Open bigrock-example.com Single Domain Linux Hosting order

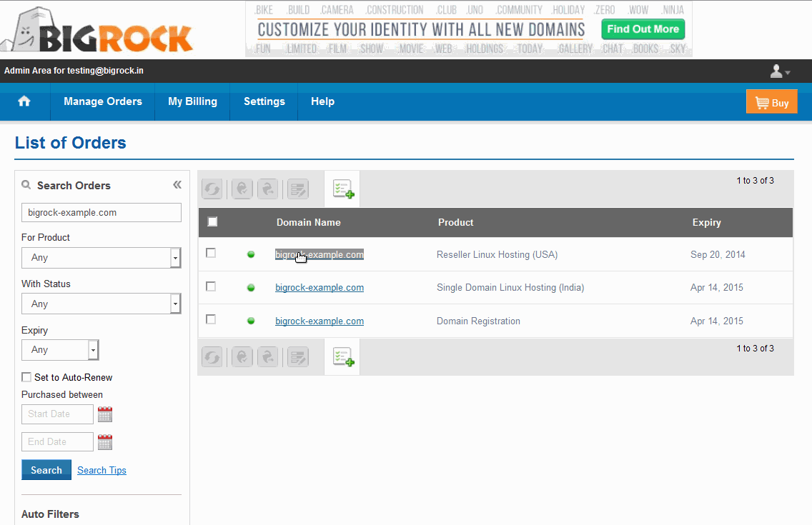[320, 288]
